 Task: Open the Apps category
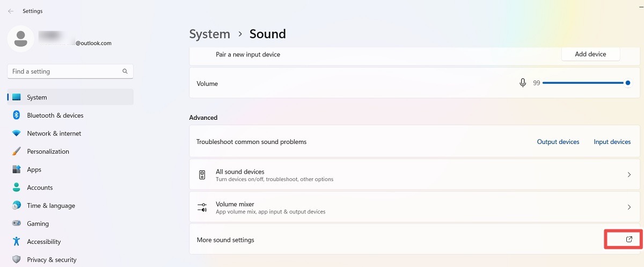[x=70, y=169]
